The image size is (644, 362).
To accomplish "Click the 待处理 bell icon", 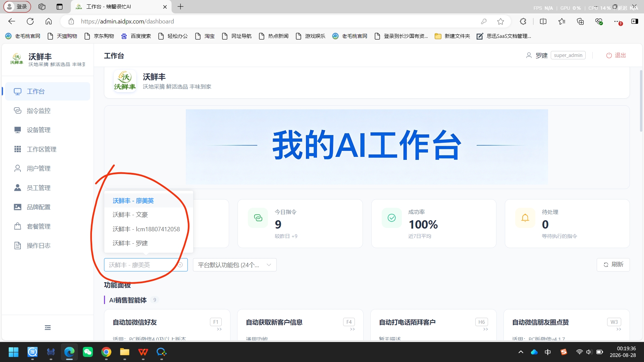I will point(525,218).
